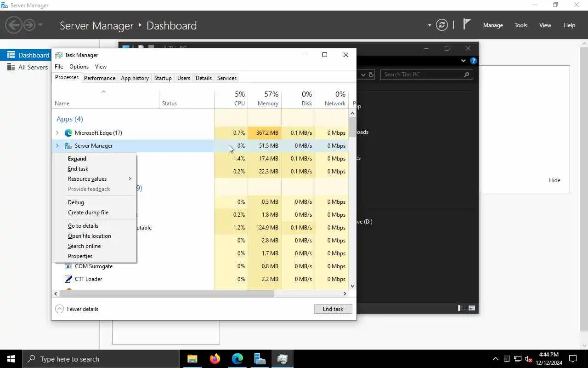The image size is (588, 368).
Task: Click the Server Manager forward arrow
Action: pos(29,25)
